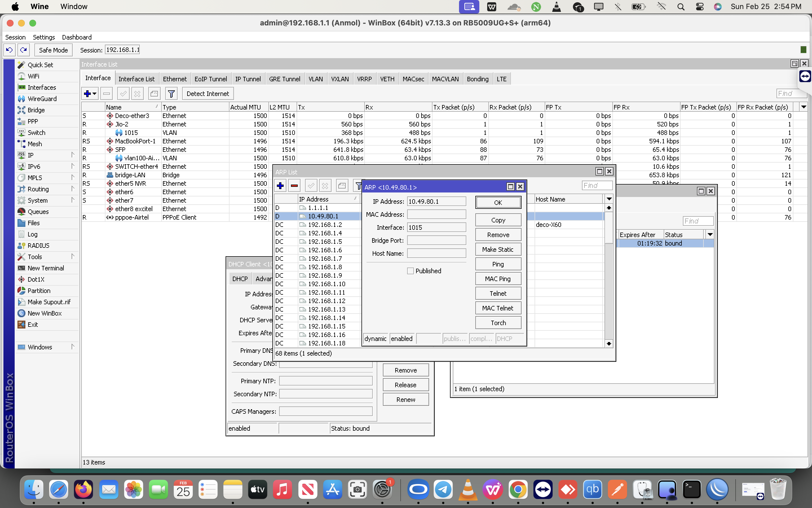This screenshot has width=812, height=508.
Task: Open the RADIUS section
Action: pos(38,246)
